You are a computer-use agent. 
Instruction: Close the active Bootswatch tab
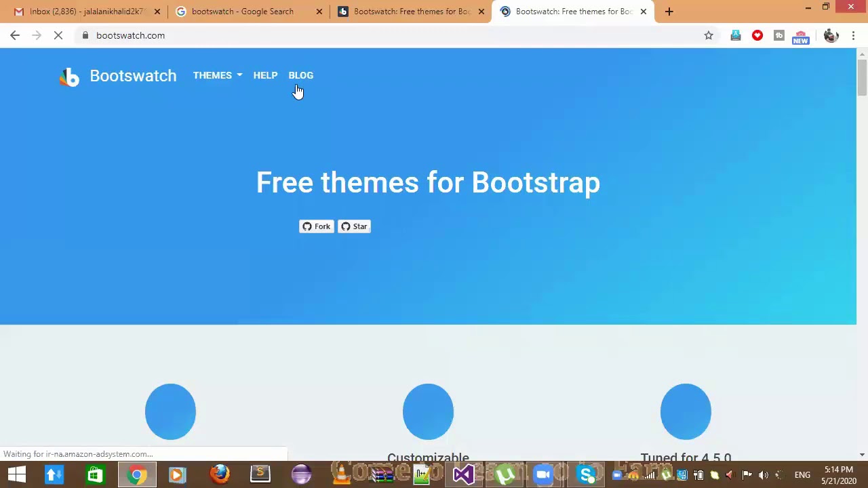click(644, 12)
